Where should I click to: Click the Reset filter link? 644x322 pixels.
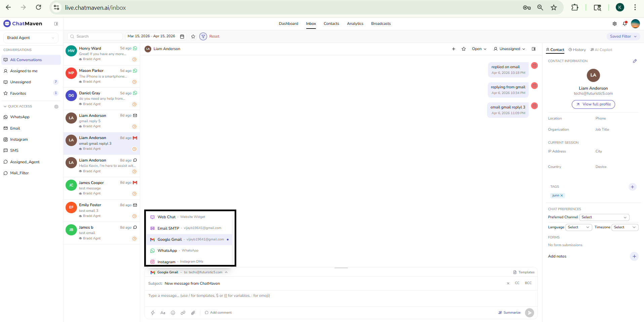point(214,36)
